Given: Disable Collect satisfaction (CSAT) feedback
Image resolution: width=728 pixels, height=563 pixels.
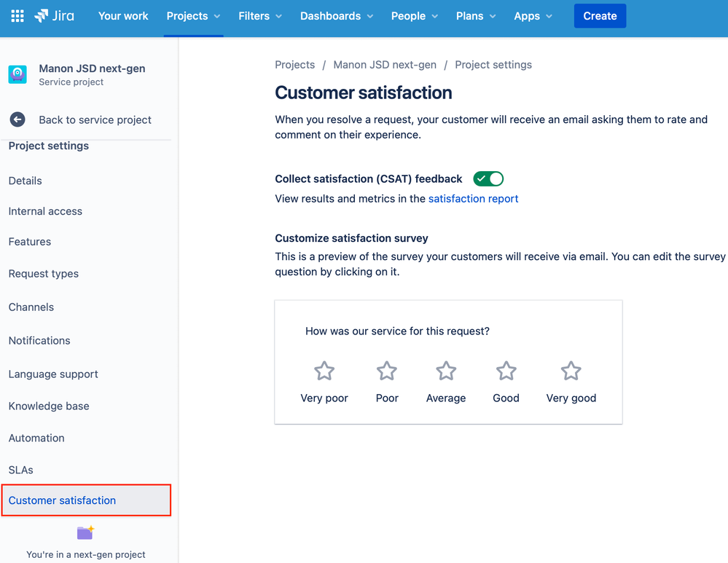Looking at the screenshot, I should (488, 178).
